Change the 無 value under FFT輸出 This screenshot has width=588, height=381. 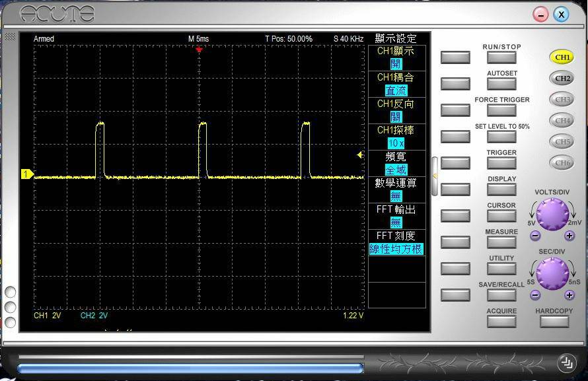point(396,223)
